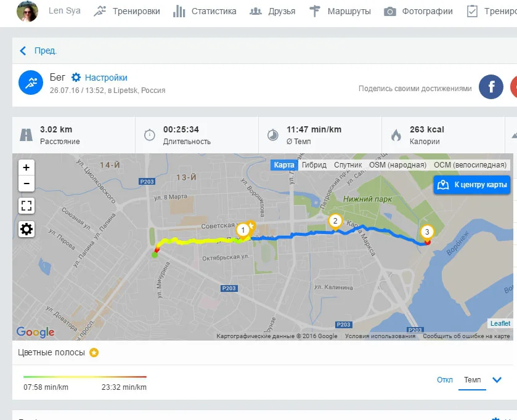Click the blue running activity icon
517x420 pixels.
[31, 83]
